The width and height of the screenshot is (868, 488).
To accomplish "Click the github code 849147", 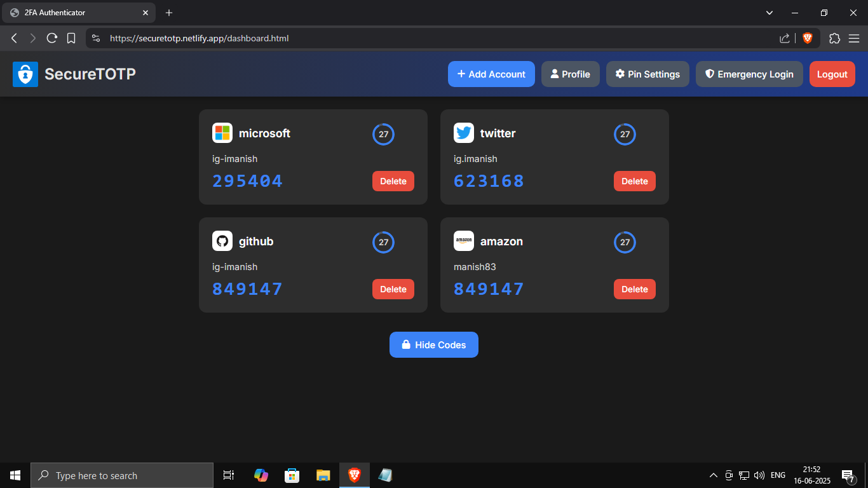I will click(247, 289).
